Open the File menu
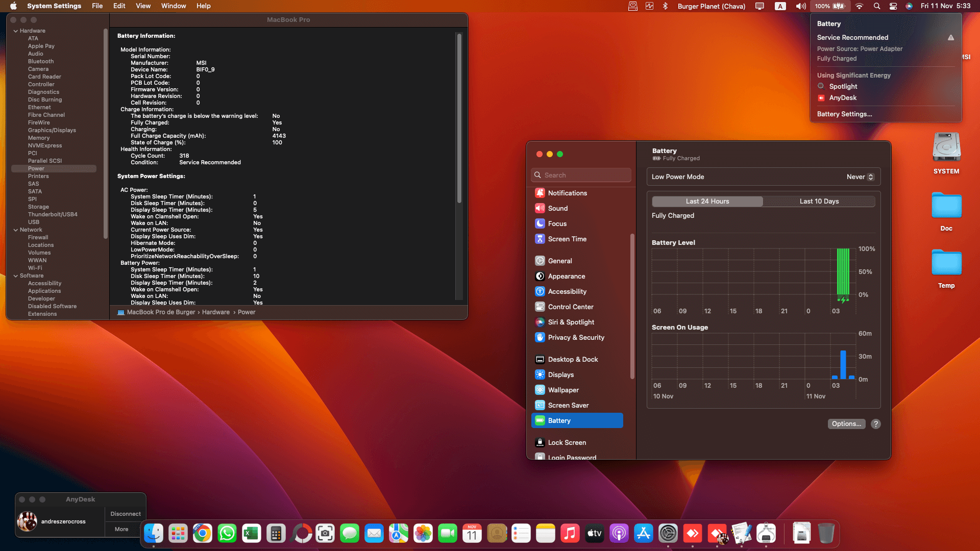980x551 pixels. click(x=97, y=6)
